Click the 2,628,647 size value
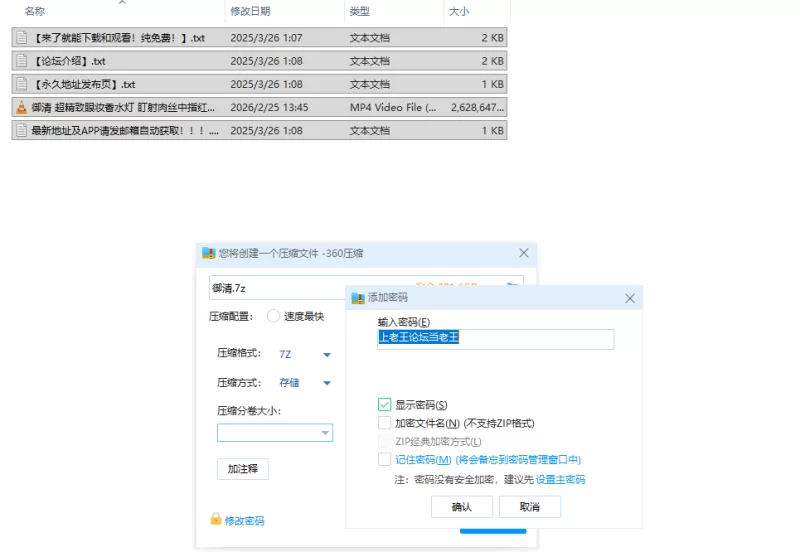The width and height of the screenshot is (800, 552). point(478,107)
